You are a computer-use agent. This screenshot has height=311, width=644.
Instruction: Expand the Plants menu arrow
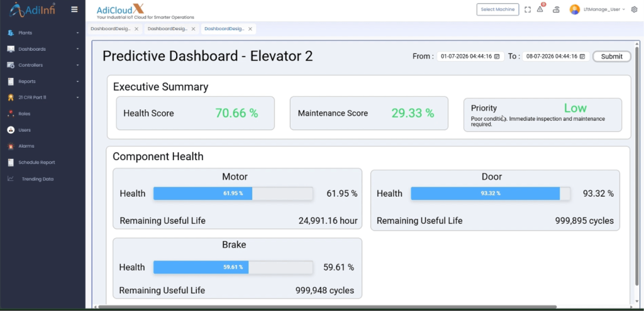(x=77, y=33)
